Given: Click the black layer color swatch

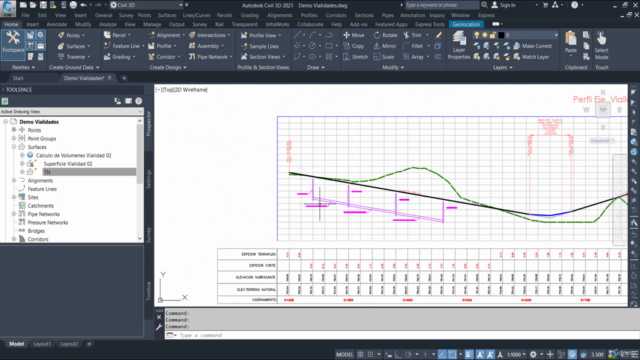Looking at the screenshot, I should (501, 35).
